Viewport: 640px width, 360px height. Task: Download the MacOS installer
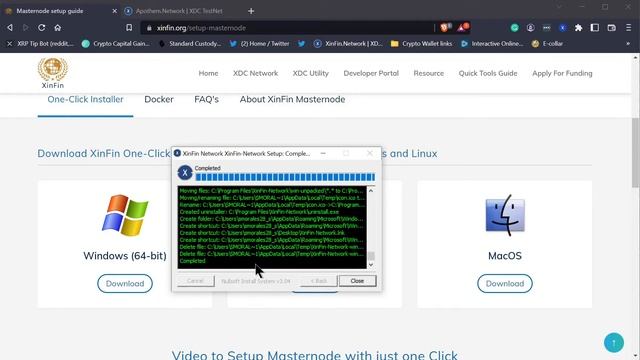[505, 284]
